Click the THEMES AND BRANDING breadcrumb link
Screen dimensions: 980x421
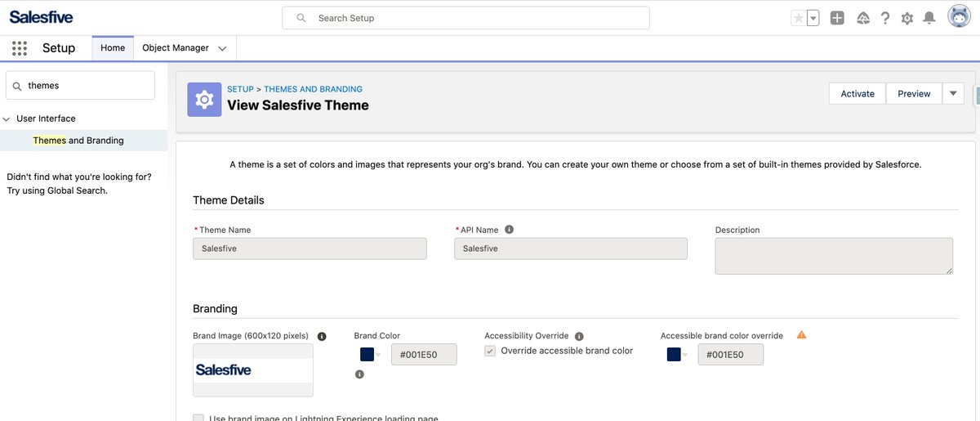pos(313,89)
